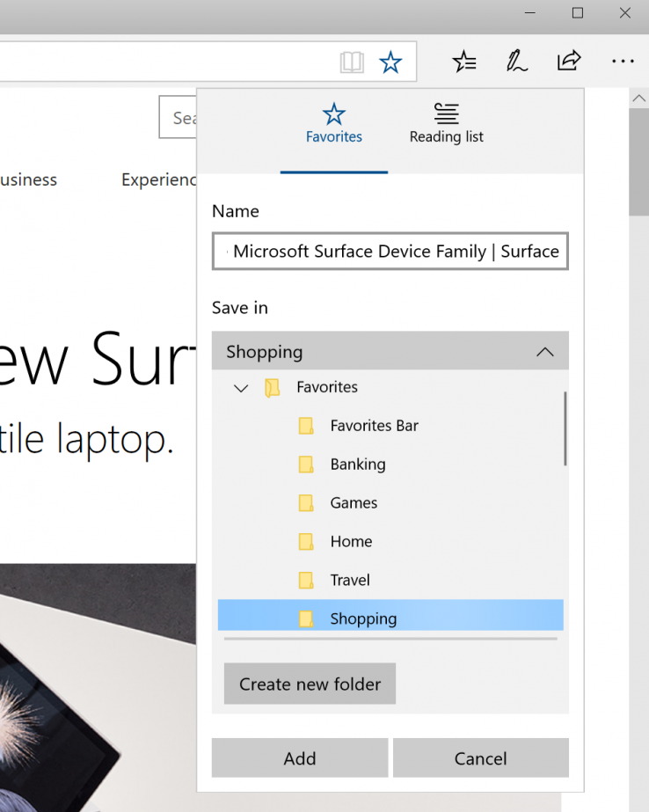The width and height of the screenshot is (649, 812).
Task: Collapse the Save in Shopping dropdown
Action: [390, 351]
